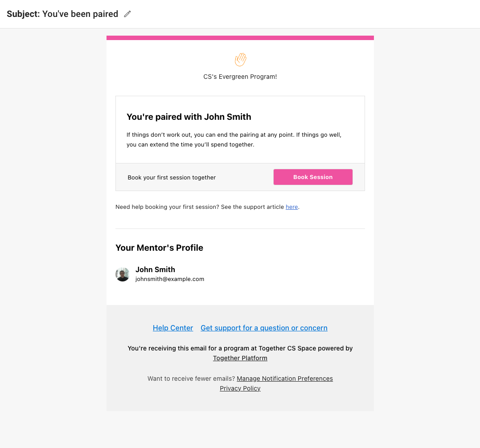Click 'Book your first session together' text
Image resolution: width=480 pixels, height=448 pixels.
(x=172, y=178)
